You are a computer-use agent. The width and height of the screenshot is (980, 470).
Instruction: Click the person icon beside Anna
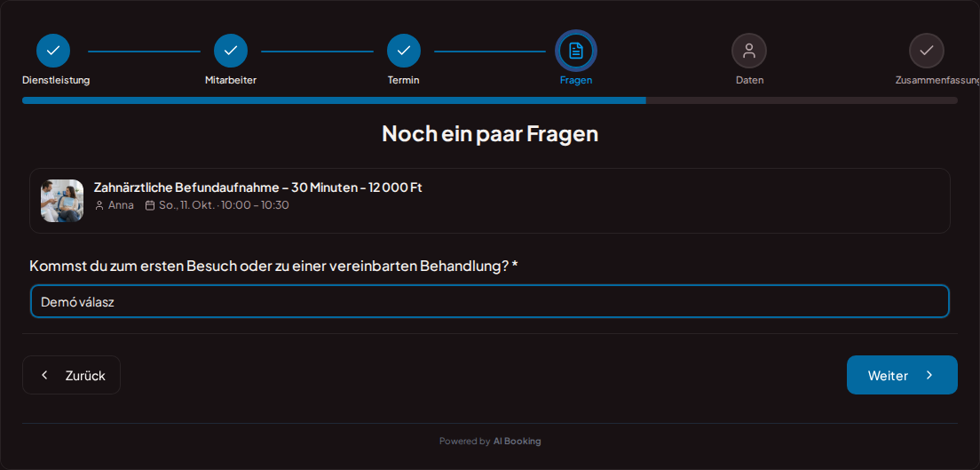pyautogui.click(x=99, y=205)
